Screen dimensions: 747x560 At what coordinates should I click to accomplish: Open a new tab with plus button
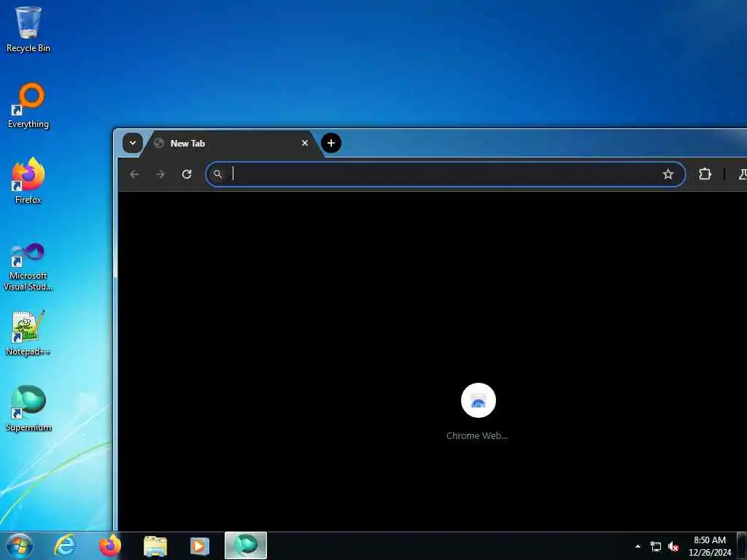[331, 143]
